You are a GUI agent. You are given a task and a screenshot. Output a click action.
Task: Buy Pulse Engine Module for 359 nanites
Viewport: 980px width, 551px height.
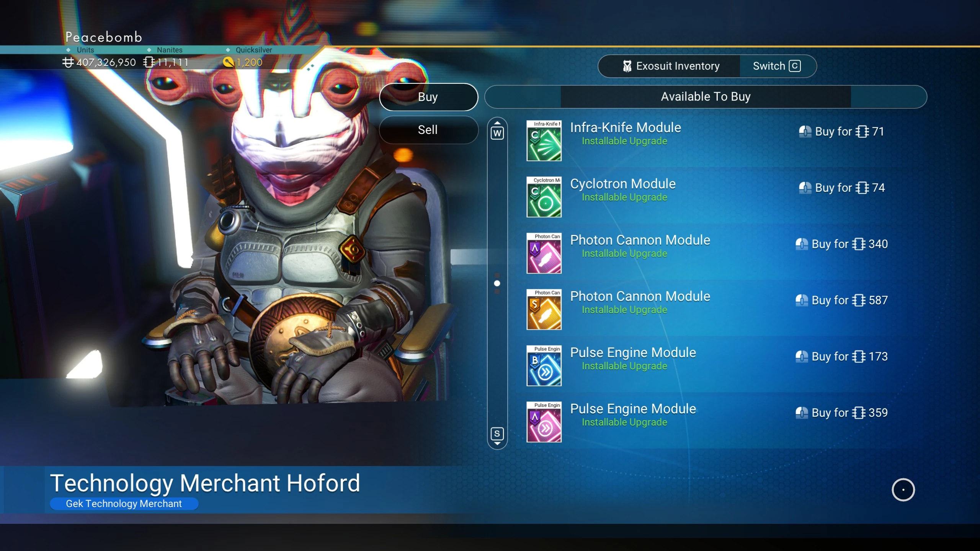tap(841, 412)
